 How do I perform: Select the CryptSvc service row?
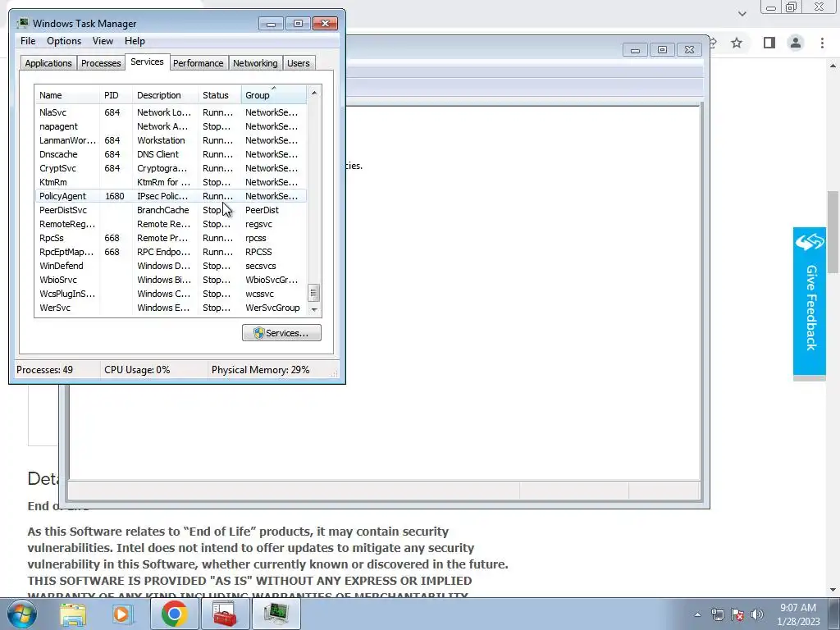171,168
